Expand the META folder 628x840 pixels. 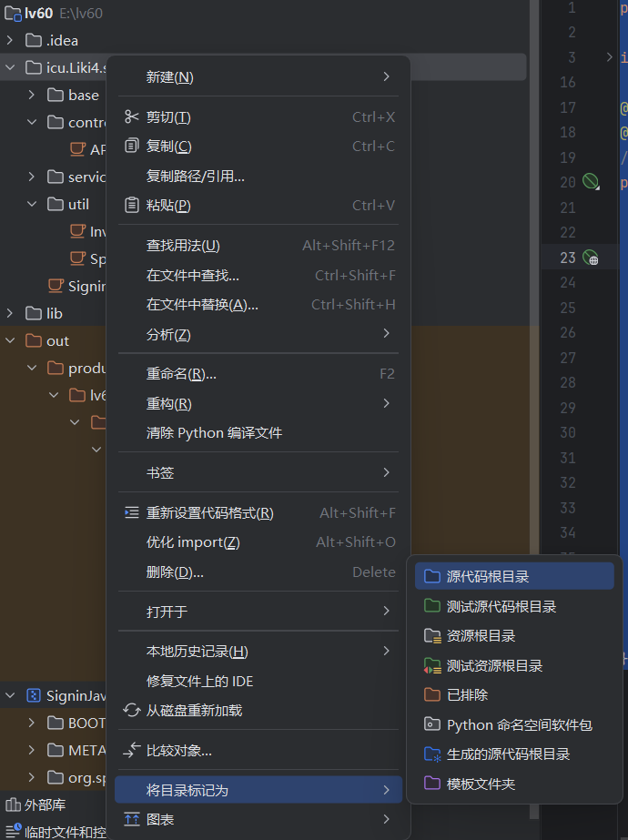(32, 750)
